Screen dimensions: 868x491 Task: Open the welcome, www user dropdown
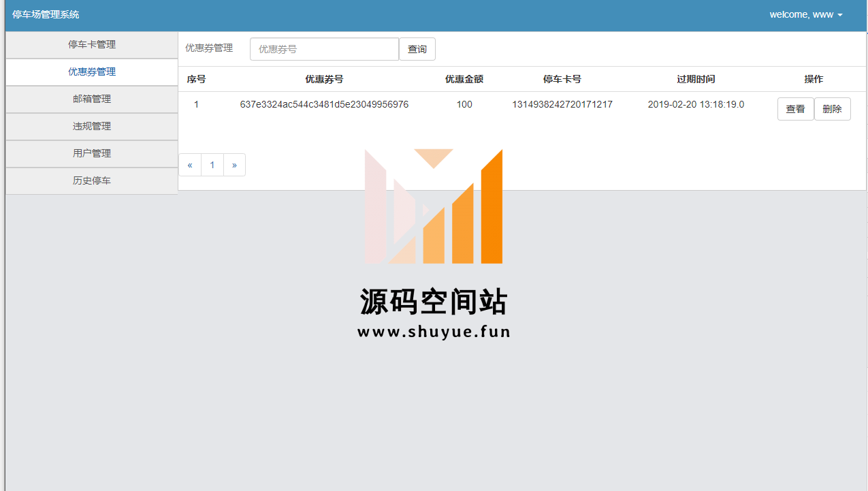point(806,14)
